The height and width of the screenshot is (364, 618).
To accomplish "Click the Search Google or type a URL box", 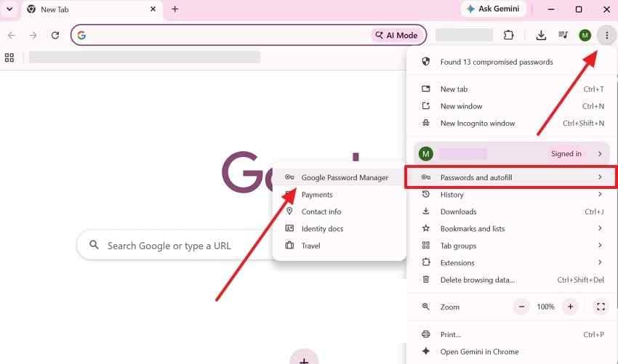I will click(175, 246).
